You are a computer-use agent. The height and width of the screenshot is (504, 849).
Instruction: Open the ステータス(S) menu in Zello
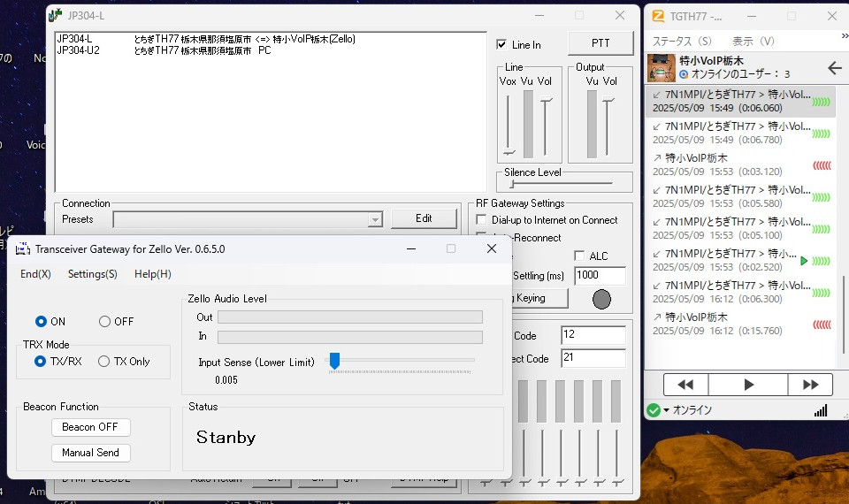coord(681,42)
